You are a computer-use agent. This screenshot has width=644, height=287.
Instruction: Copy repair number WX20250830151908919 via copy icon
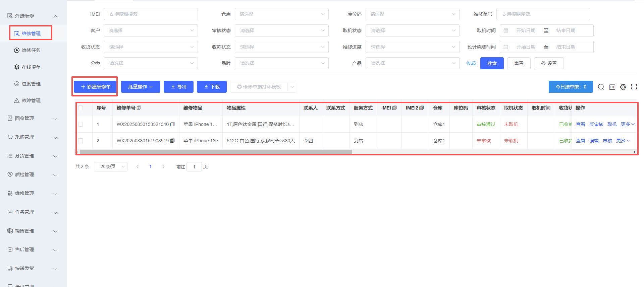click(172, 141)
